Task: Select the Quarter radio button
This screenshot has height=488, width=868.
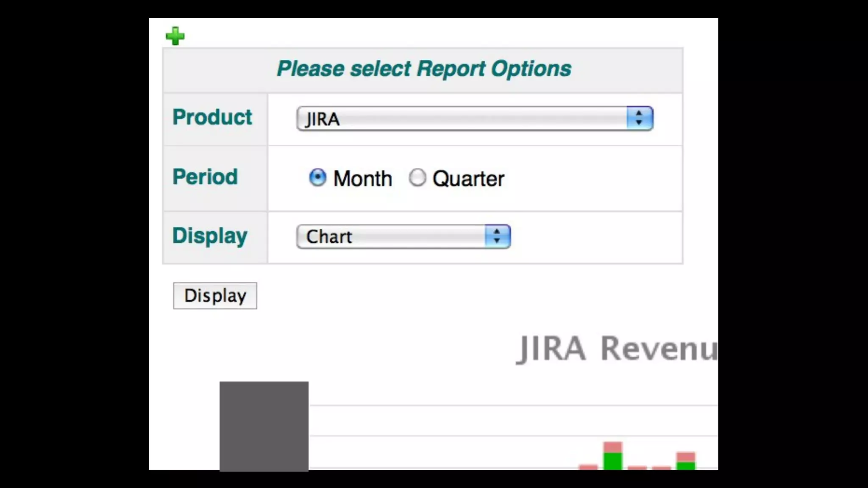Action: 417,177
